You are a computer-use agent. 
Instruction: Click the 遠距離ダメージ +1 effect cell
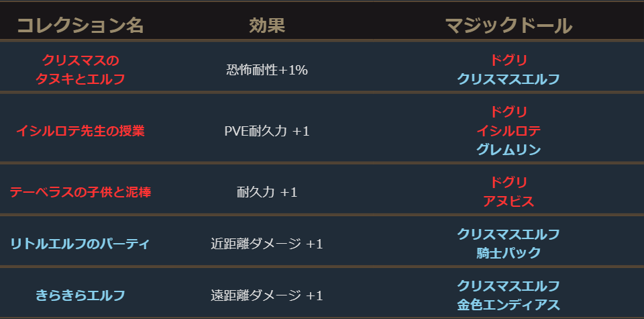(x=267, y=295)
